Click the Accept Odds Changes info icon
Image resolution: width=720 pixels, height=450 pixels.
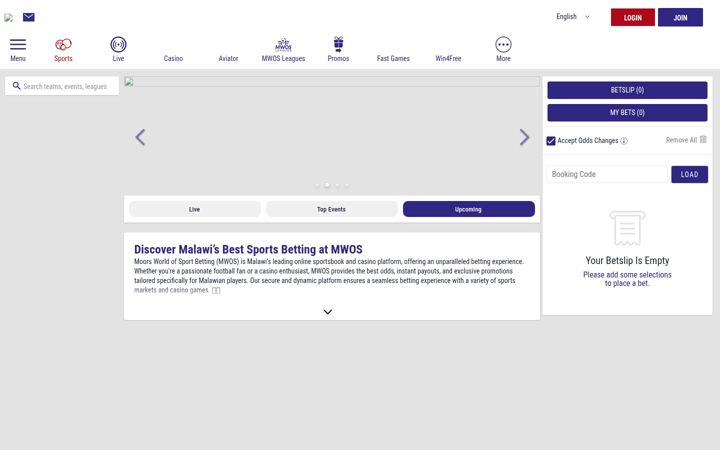pos(624,141)
